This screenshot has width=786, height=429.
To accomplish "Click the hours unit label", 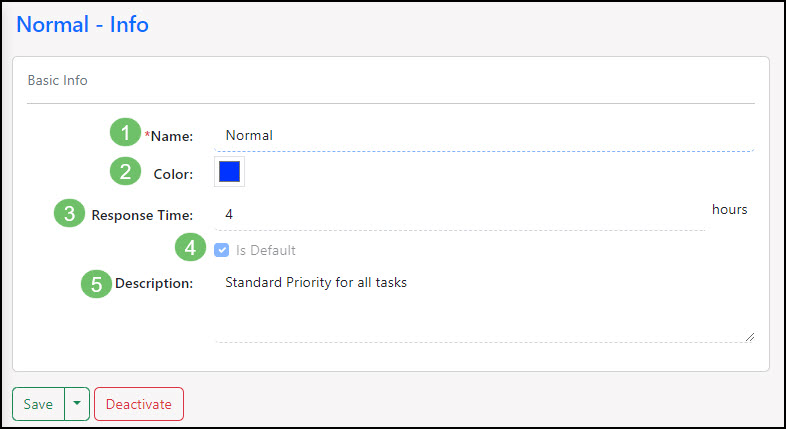I will 730,210.
